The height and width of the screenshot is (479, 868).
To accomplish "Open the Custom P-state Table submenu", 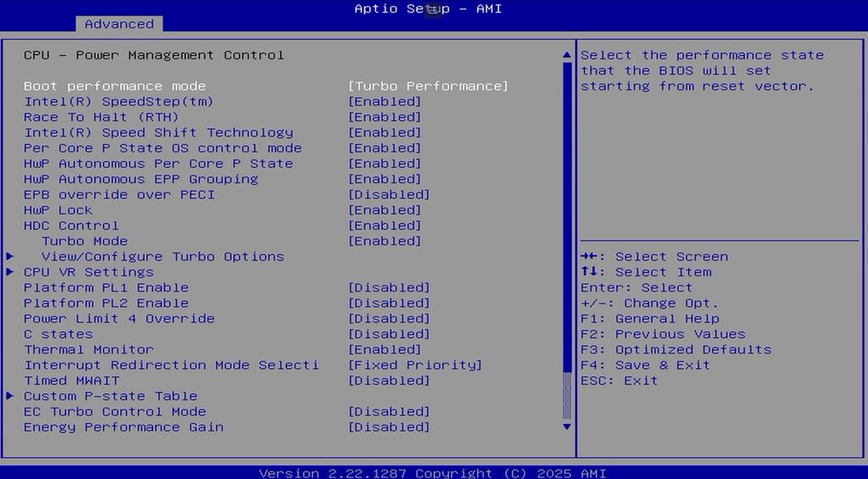I will pyautogui.click(x=111, y=396).
